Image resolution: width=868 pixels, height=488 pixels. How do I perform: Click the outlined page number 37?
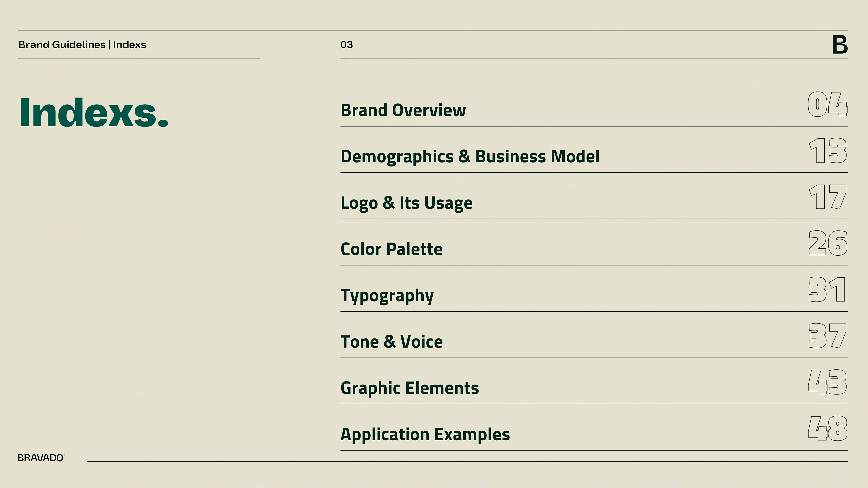pos(827,336)
